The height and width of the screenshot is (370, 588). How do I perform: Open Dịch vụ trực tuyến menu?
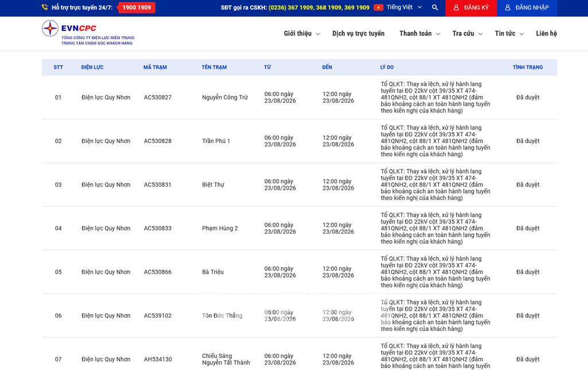(358, 33)
